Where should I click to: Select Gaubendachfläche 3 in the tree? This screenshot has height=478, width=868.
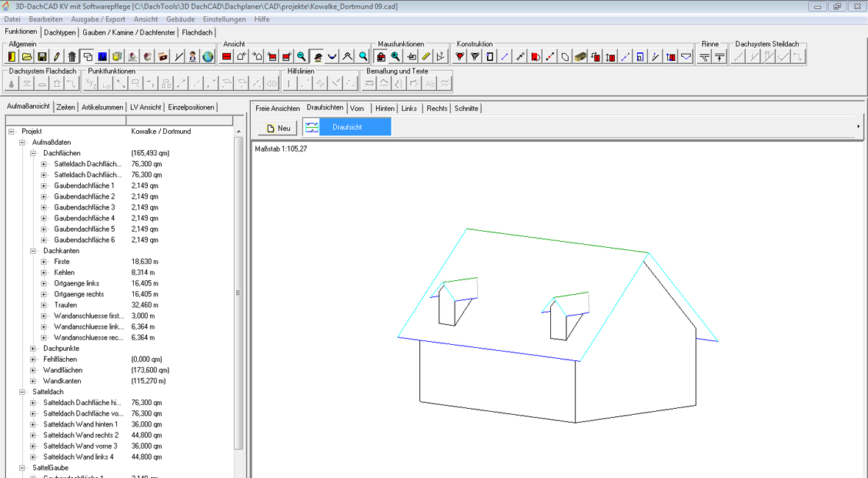(x=84, y=207)
